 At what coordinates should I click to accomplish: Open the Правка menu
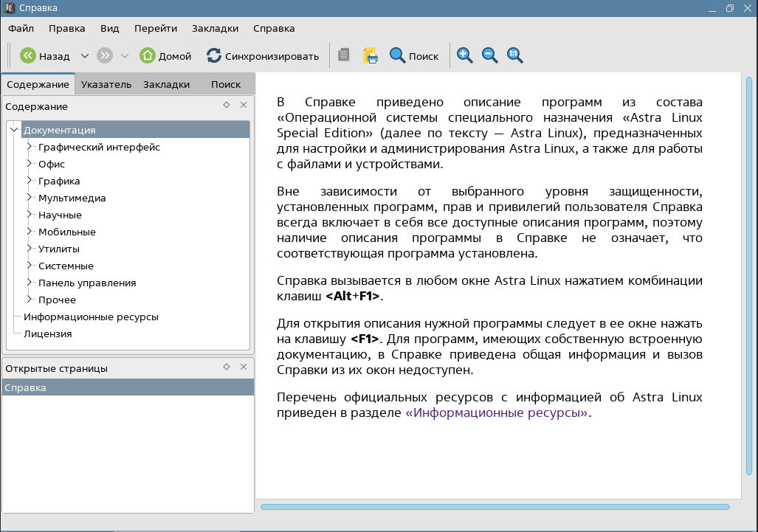(x=66, y=29)
